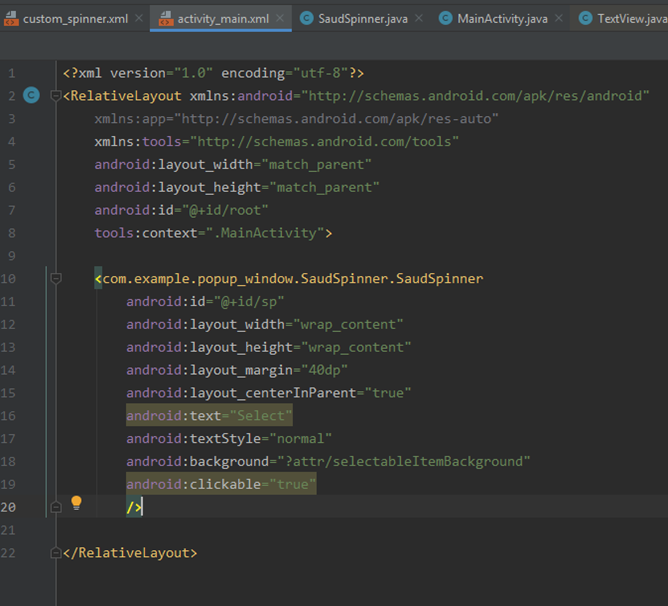Click the "wrap_content" layout_width value
The image size is (668, 606).
pos(348,324)
